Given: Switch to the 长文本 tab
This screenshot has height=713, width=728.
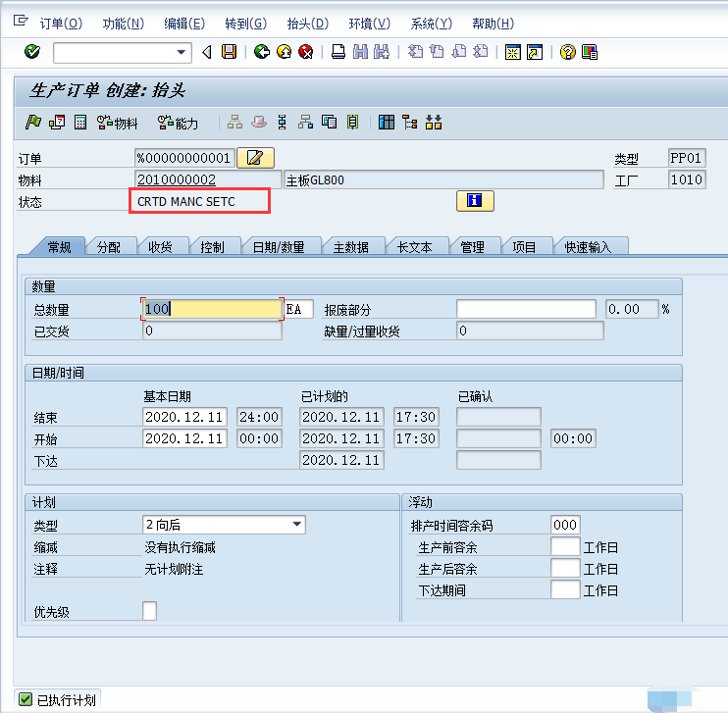Looking at the screenshot, I should tap(415, 247).
